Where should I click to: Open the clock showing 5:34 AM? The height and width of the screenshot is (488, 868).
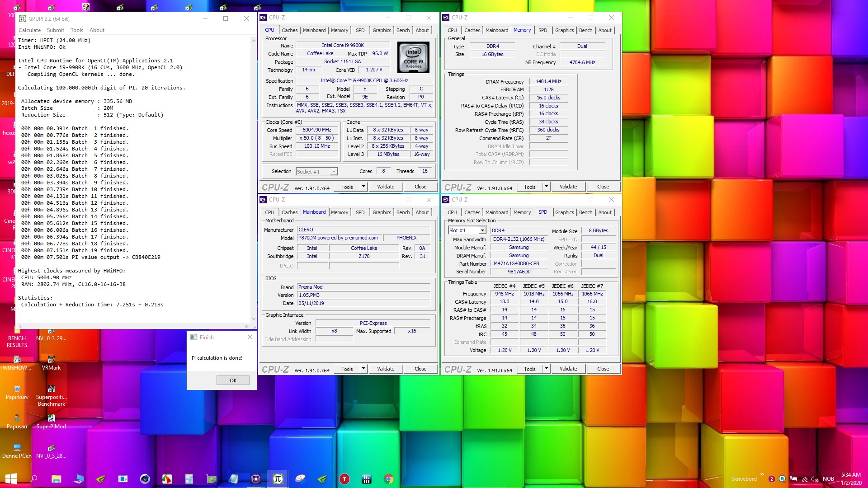[x=851, y=479]
